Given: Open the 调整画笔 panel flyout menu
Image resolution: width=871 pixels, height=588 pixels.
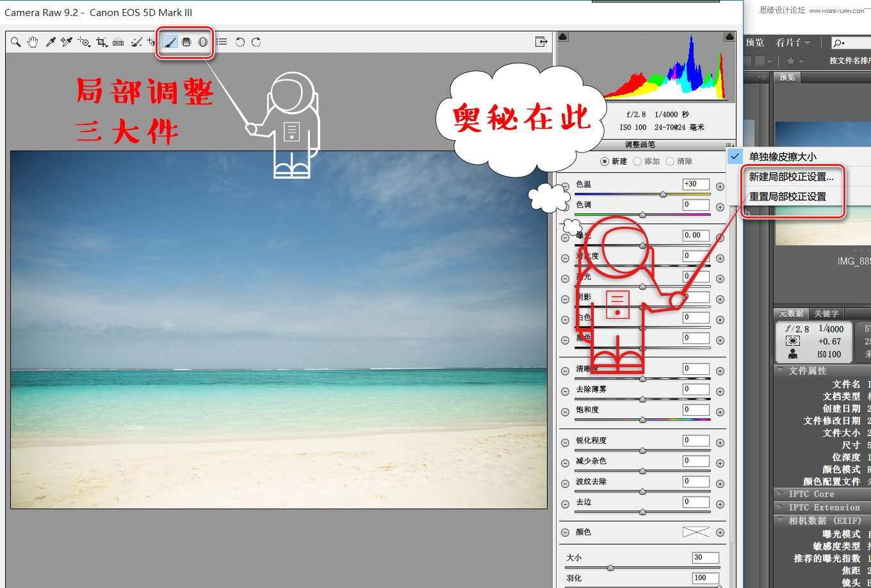Looking at the screenshot, I should pyautogui.click(x=728, y=145).
